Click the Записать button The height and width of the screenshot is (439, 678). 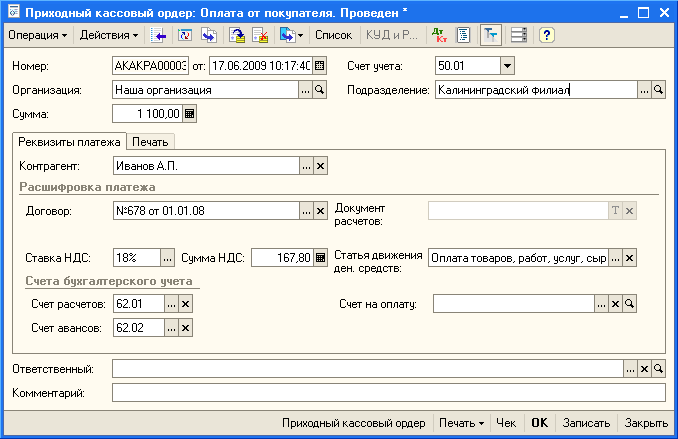pos(586,423)
